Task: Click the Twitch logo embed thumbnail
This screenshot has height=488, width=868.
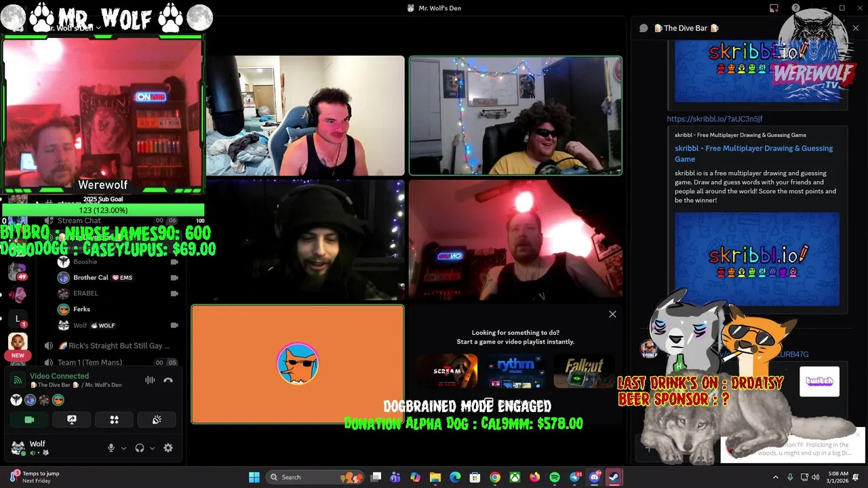Action: (x=819, y=382)
